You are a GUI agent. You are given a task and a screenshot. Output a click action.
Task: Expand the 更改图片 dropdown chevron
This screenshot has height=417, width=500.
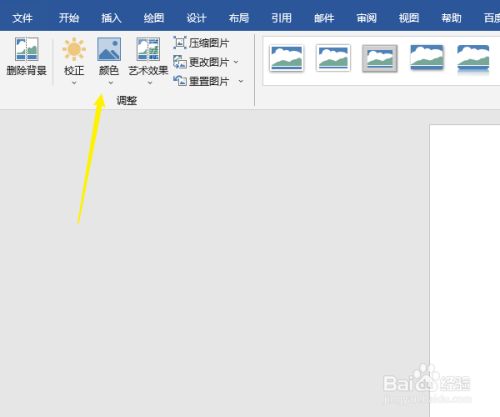(236, 62)
